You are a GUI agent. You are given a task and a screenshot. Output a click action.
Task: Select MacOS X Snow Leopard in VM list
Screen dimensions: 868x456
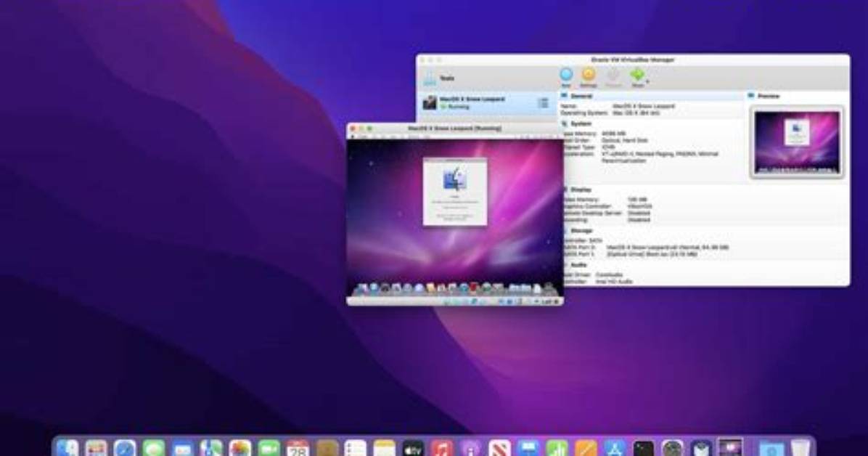tap(487, 102)
